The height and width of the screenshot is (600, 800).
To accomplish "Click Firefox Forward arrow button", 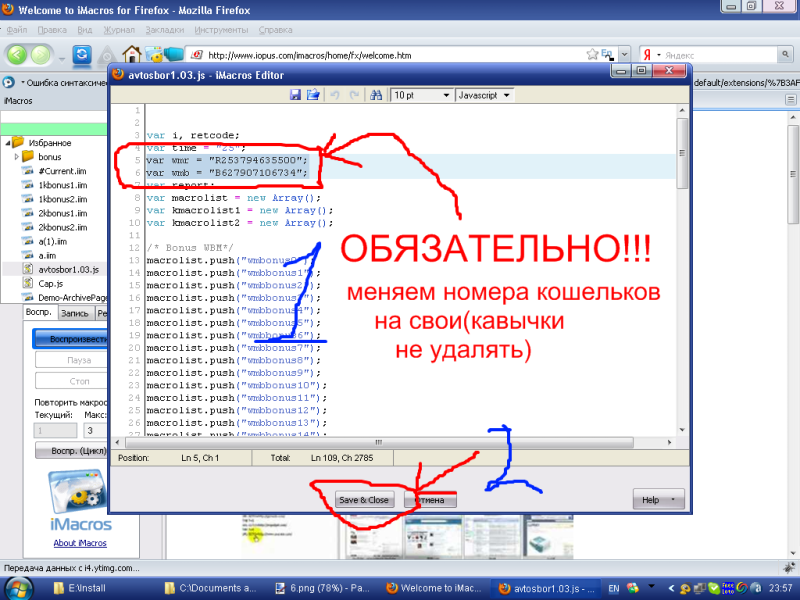I will (41, 55).
